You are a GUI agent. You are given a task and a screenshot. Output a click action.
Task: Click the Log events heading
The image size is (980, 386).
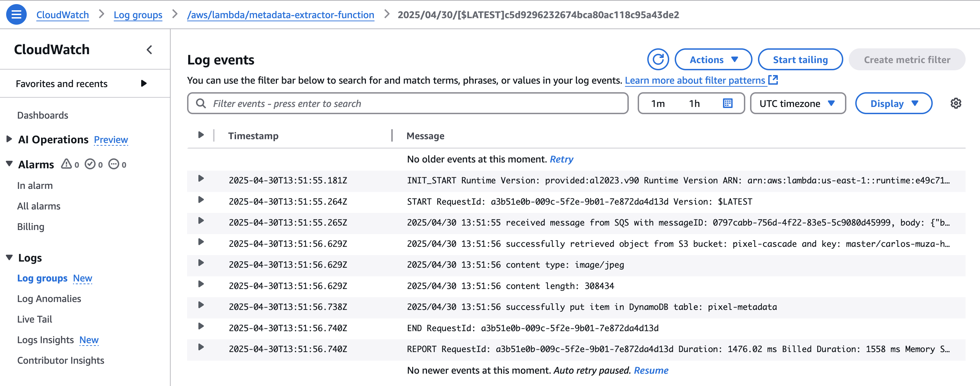tap(221, 60)
